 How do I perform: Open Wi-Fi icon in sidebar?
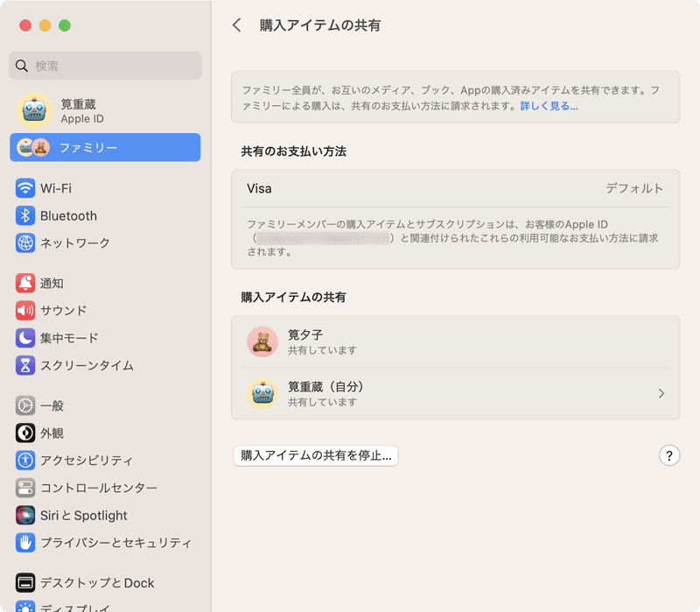(x=25, y=188)
